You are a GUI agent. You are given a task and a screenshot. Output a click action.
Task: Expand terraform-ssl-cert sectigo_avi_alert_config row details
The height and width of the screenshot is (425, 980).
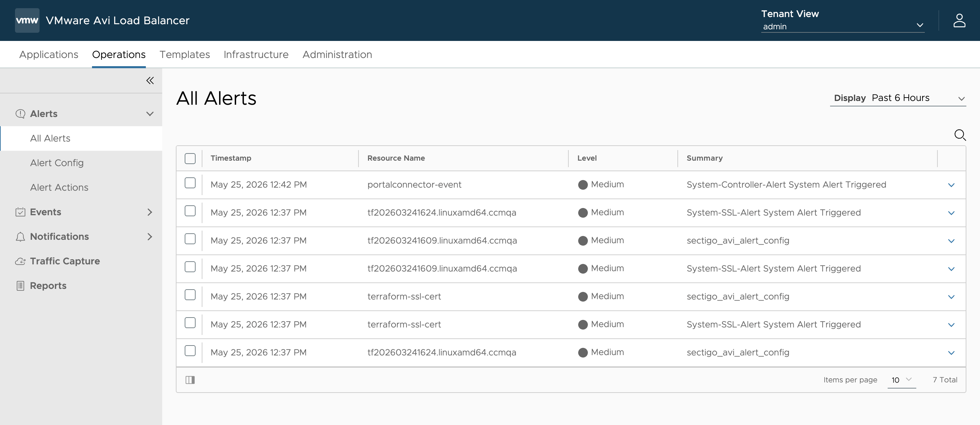pyautogui.click(x=951, y=297)
